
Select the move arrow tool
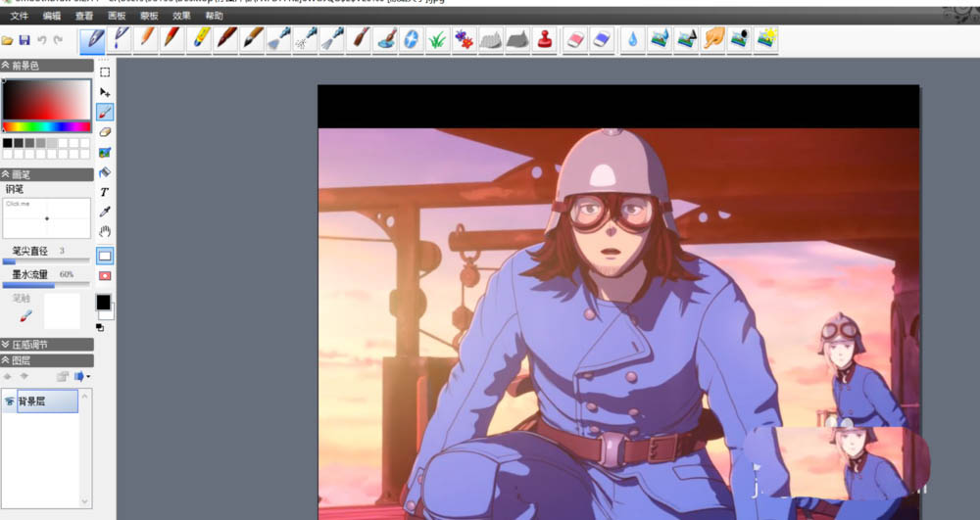(x=105, y=92)
